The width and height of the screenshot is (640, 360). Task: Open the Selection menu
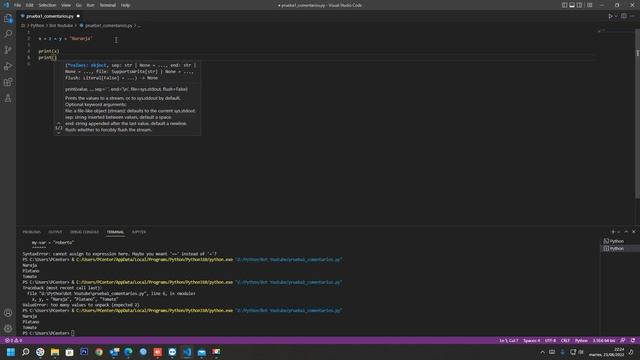pos(47,5)
